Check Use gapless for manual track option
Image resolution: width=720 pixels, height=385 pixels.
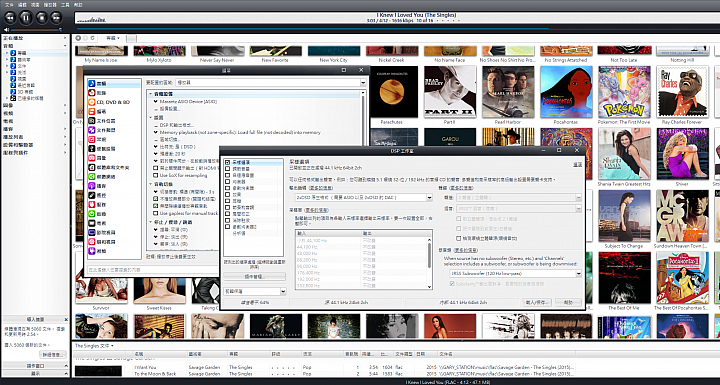pos(156,213)
